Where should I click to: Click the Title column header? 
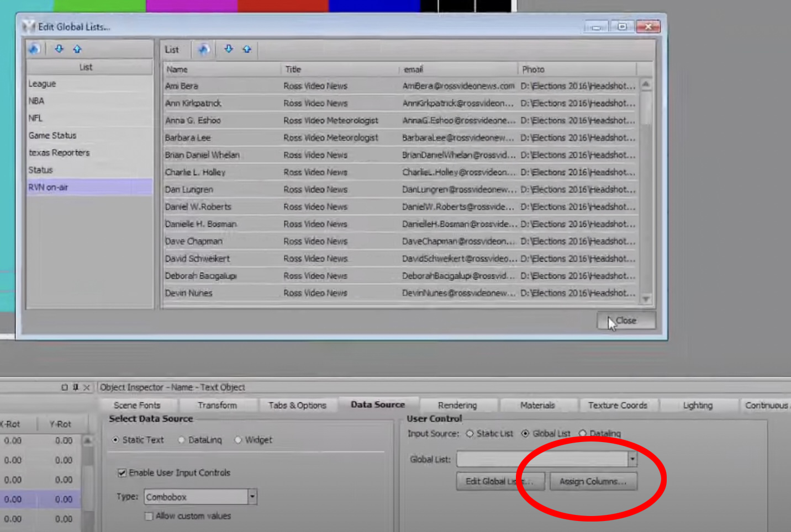point(340,70)
